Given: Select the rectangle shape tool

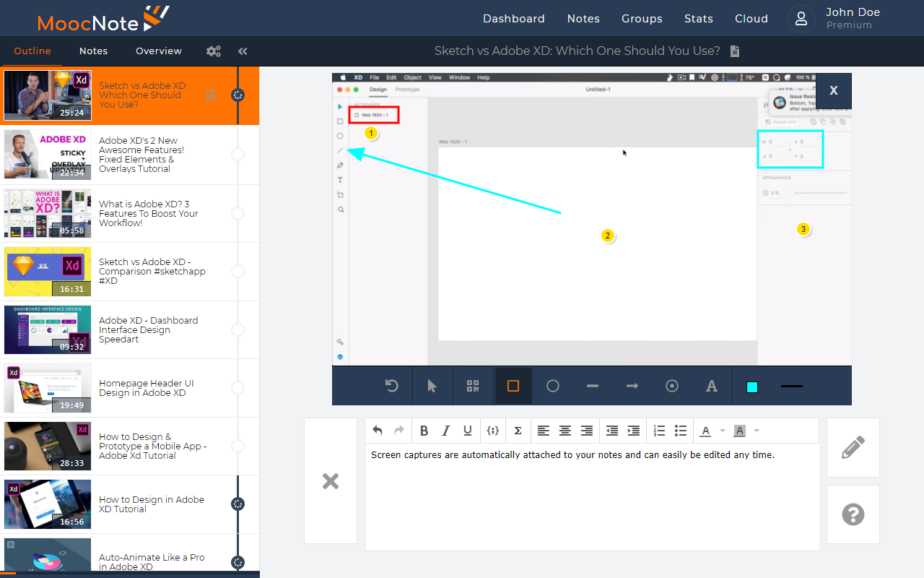Looking at the screenshot, I should tap(513, 387).
